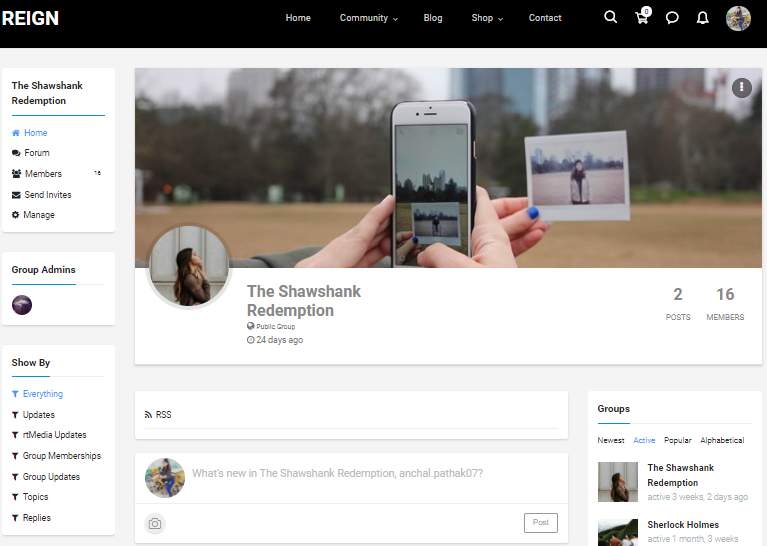
Task: Open the RSS feed link
Action: pos(158,415)
